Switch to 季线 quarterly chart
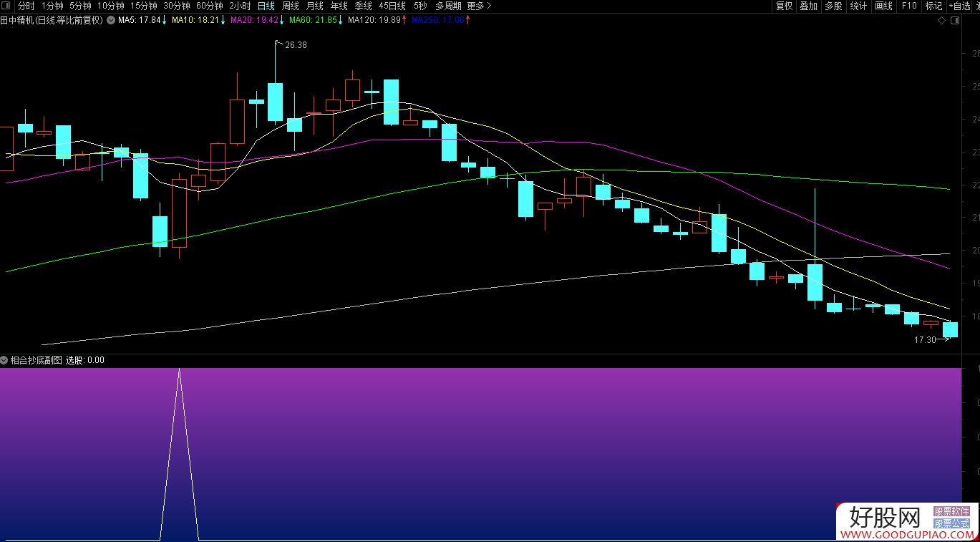 point(363,6)
